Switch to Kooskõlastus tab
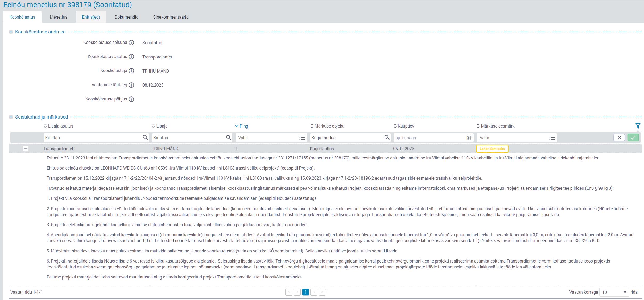 [22, 17]
